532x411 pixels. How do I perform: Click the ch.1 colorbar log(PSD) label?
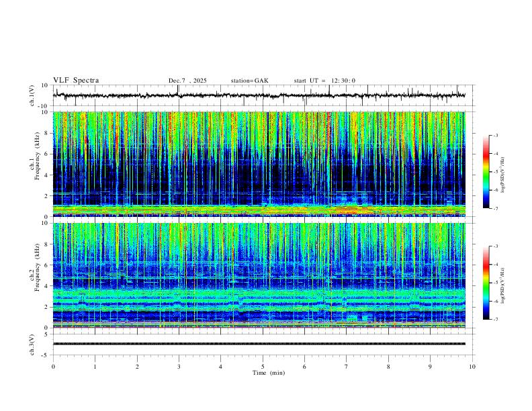click(502, 175)
